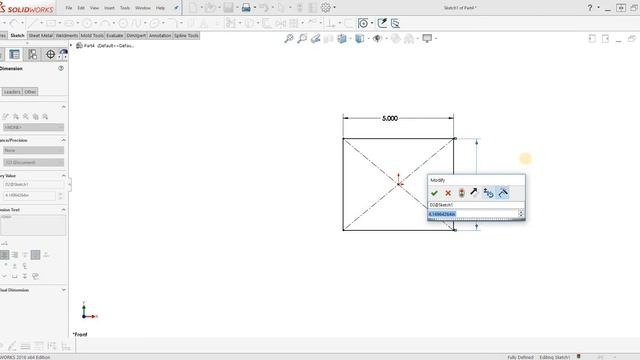Open the tolerance type dropdown showing None
Viewport: 640px width, 360px height.
33,150
